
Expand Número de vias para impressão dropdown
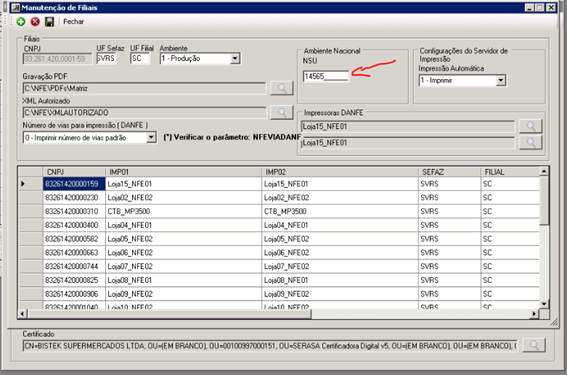coord(151,137)
